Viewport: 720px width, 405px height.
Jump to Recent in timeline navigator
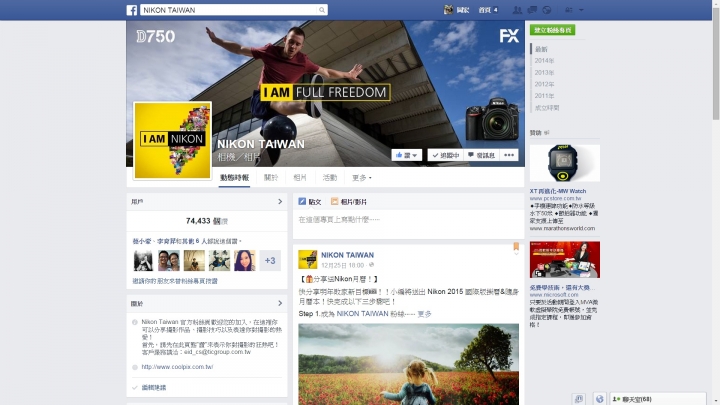pyautogui.click(x=541, y=49)
